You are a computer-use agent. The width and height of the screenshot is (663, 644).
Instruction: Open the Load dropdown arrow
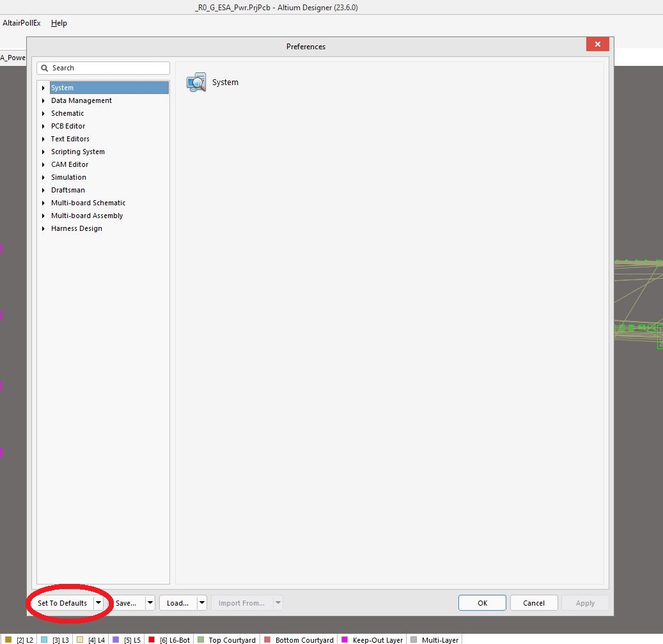tap(202, 603)
